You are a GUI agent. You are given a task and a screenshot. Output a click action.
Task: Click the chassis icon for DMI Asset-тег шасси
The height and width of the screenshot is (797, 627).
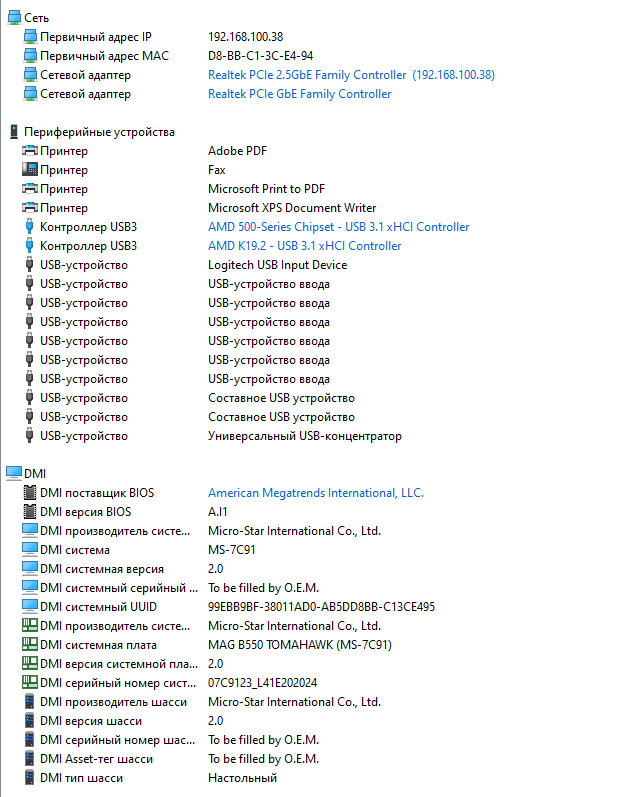[30, 758]
